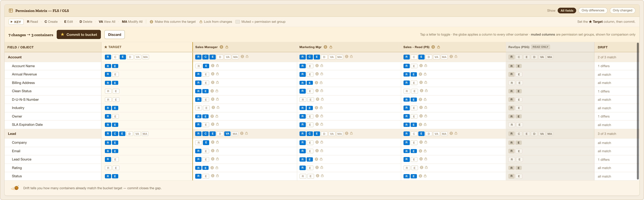The height and width of the screenshot is (200, 644).
Task: Switch to Only changed view
Action: point(622,11)
